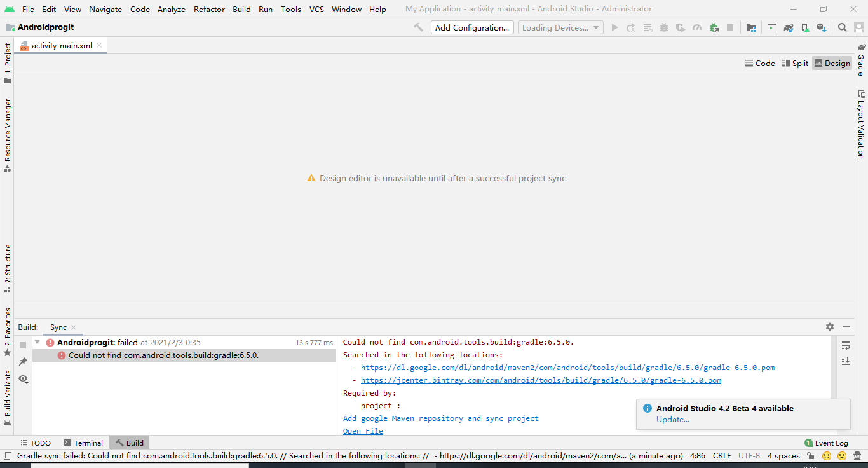Viewport: 868px width, 468px height.
Task: Click the hector inspector icon in the status bar
Action: 858,456
